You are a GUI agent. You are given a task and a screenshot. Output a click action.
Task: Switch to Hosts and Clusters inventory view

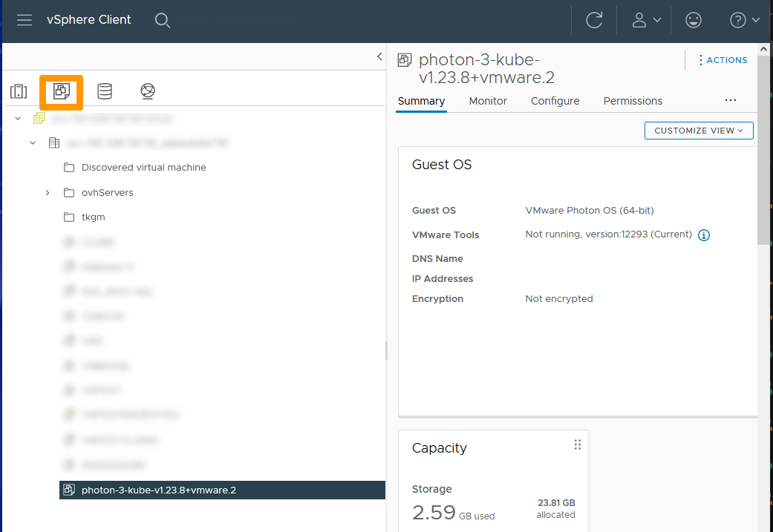(x=19, y=91)
